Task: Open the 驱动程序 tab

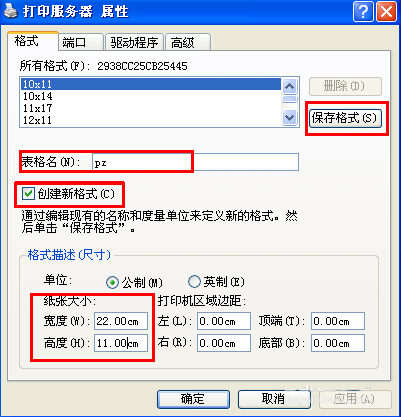Action: tap(134, 42)
